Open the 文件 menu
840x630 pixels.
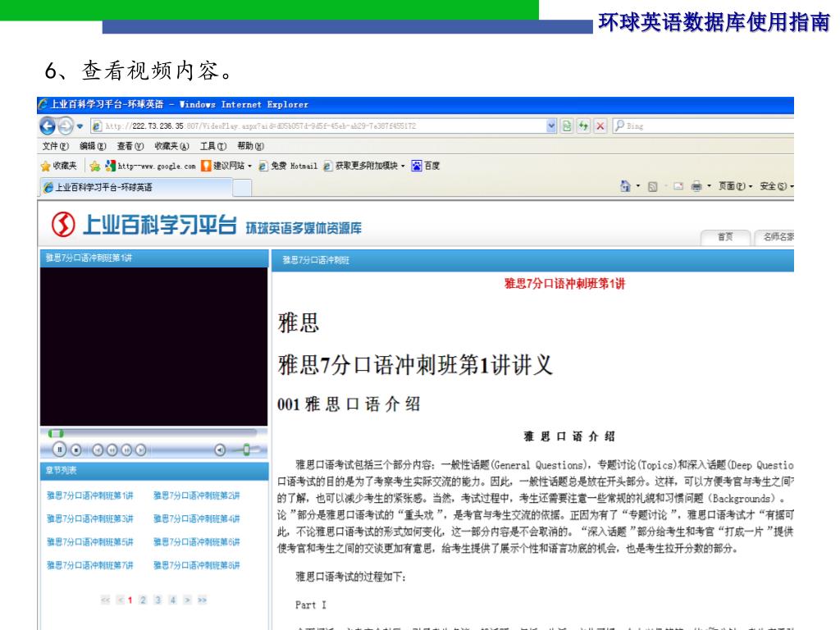click(x=55, y=146)
